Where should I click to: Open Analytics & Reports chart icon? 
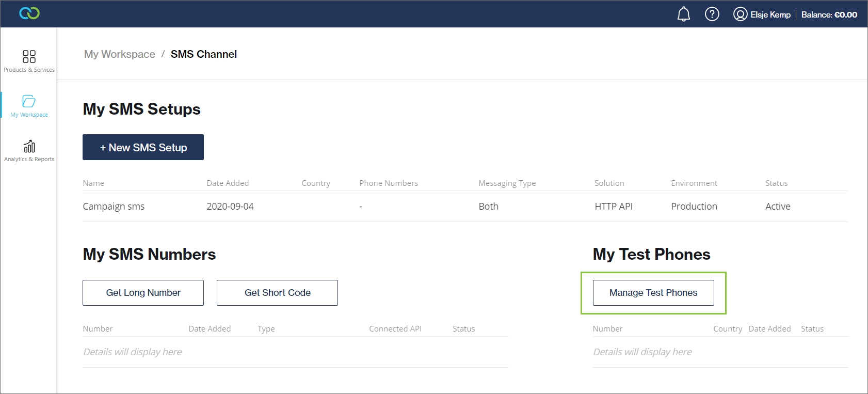pyautogui.click(x=29, y=146)
